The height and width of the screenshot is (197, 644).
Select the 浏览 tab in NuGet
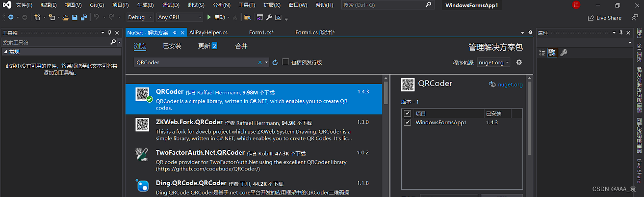(140, 46)
